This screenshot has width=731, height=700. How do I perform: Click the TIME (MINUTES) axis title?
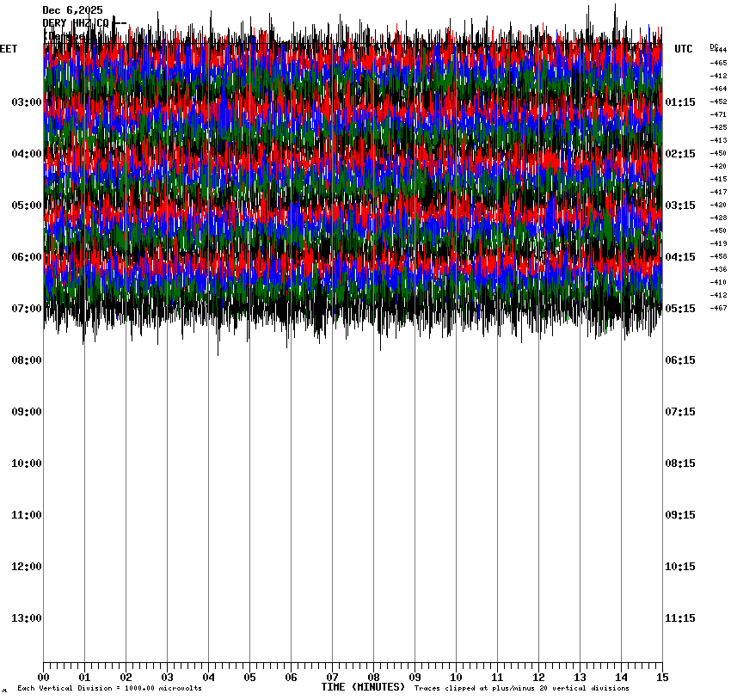363,687
